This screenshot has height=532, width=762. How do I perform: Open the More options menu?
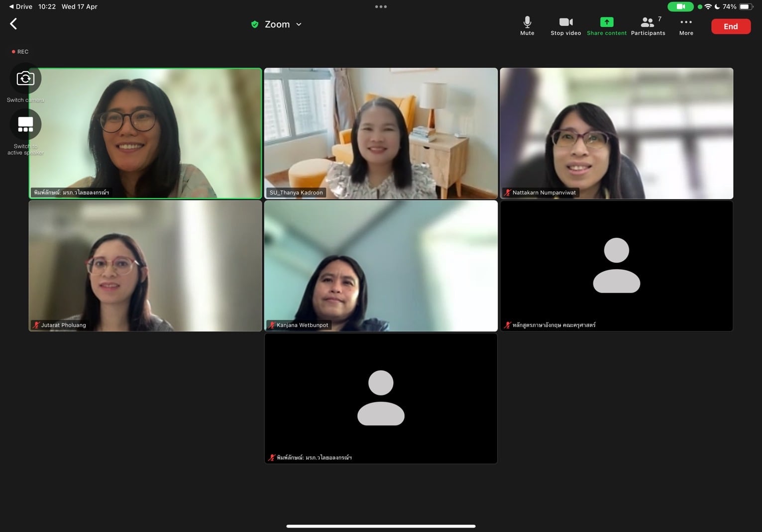coord(686,25)
